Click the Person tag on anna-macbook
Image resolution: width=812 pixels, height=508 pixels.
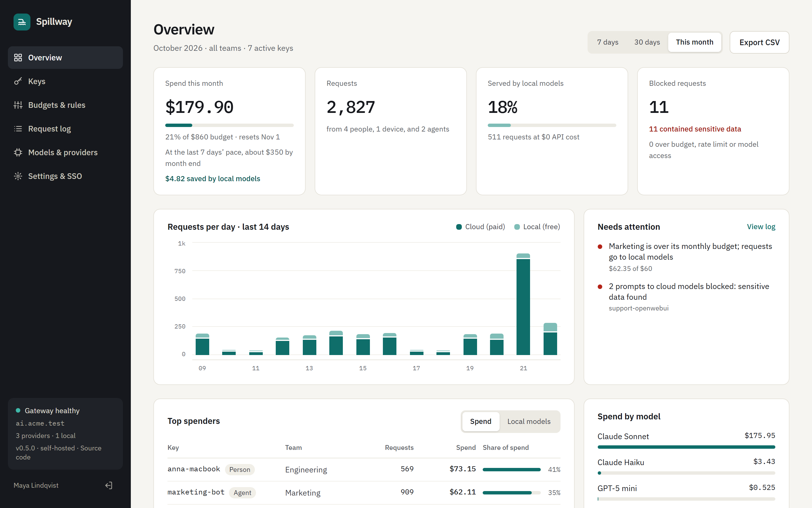[240, 469]
